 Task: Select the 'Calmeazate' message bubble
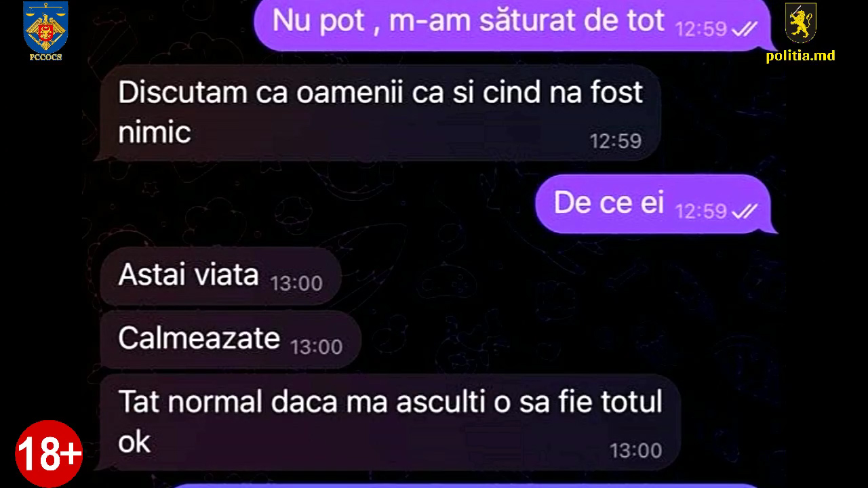(229, 339)
